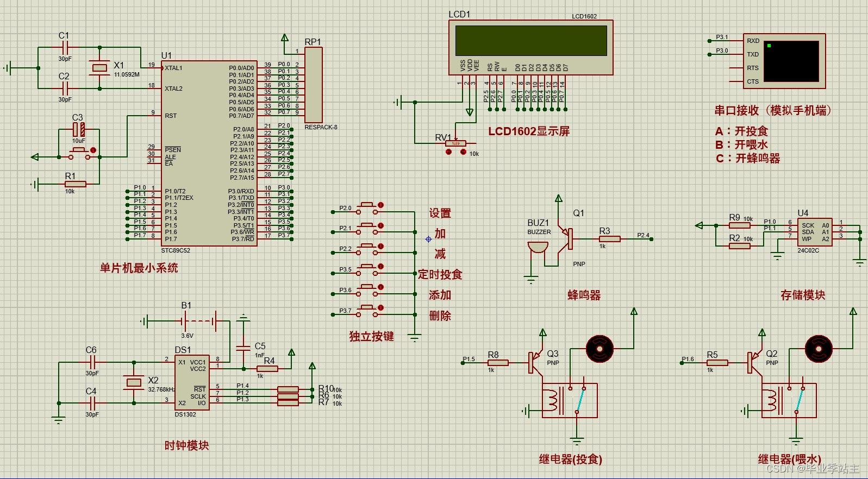Select the BUZ1 buzzer component
The width and height of the screenshot is (868, 479).
[x=538, y=247]
